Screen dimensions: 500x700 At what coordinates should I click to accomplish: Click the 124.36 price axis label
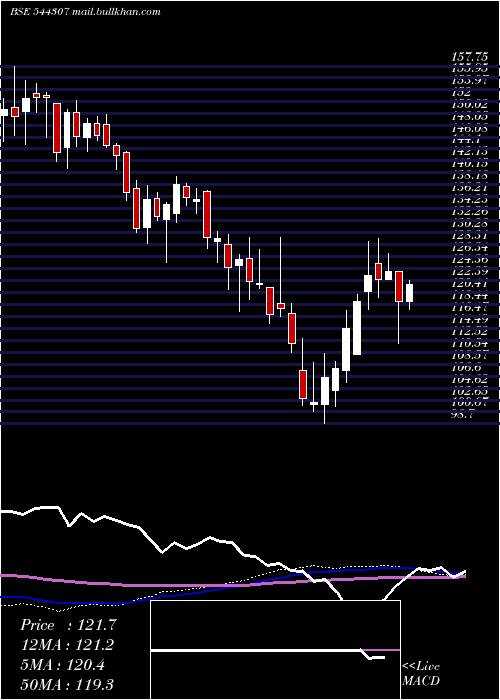pos(472,260)
